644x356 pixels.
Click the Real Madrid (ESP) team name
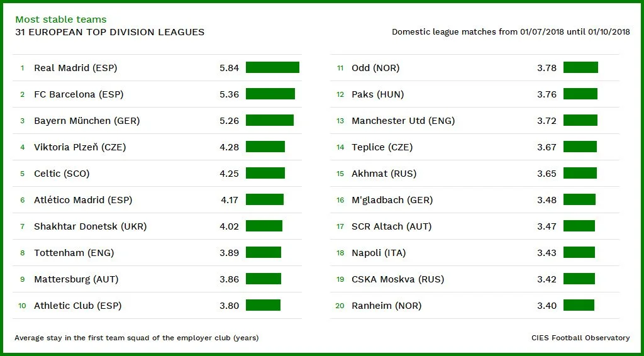pos(75,68)
